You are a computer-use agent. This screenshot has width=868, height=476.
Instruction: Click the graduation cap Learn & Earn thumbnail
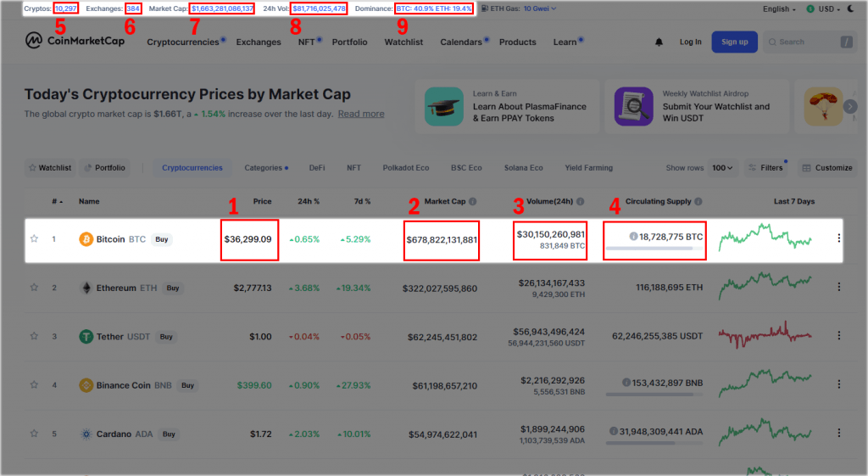444,106
